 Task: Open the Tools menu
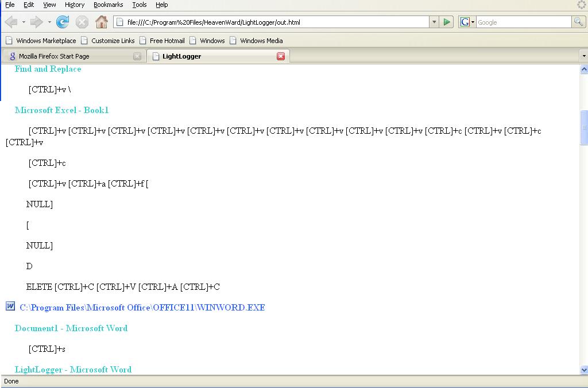click(x=140, y=5)
